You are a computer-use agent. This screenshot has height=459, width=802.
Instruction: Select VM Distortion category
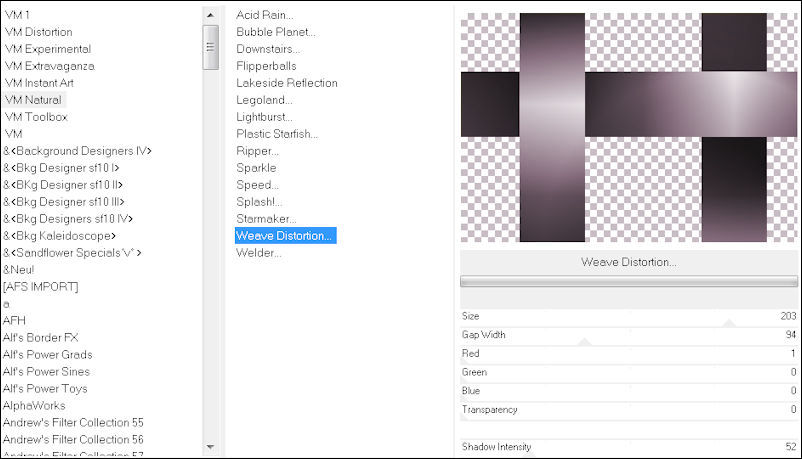point(38,32)
